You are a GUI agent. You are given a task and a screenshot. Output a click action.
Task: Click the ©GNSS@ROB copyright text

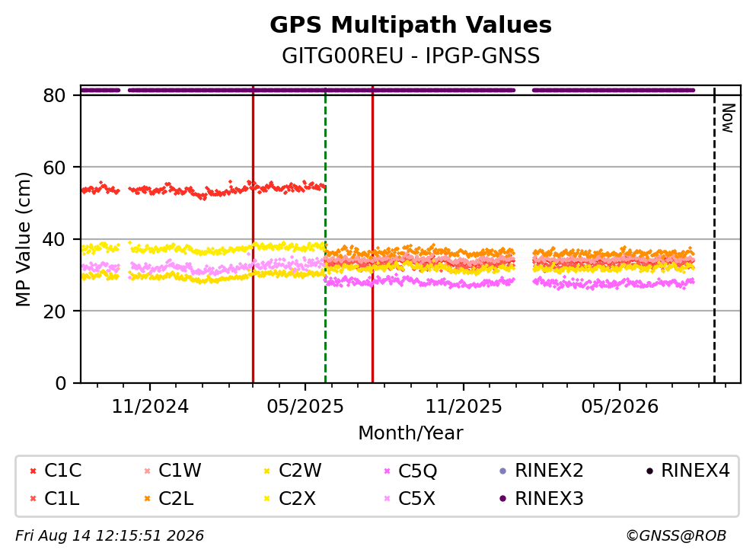pyautogui.click(x=676, y=536)
